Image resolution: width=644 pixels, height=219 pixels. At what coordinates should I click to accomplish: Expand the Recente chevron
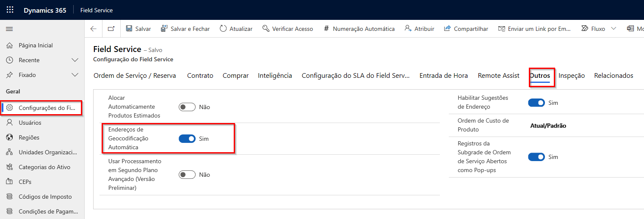[x=75, y=60]
